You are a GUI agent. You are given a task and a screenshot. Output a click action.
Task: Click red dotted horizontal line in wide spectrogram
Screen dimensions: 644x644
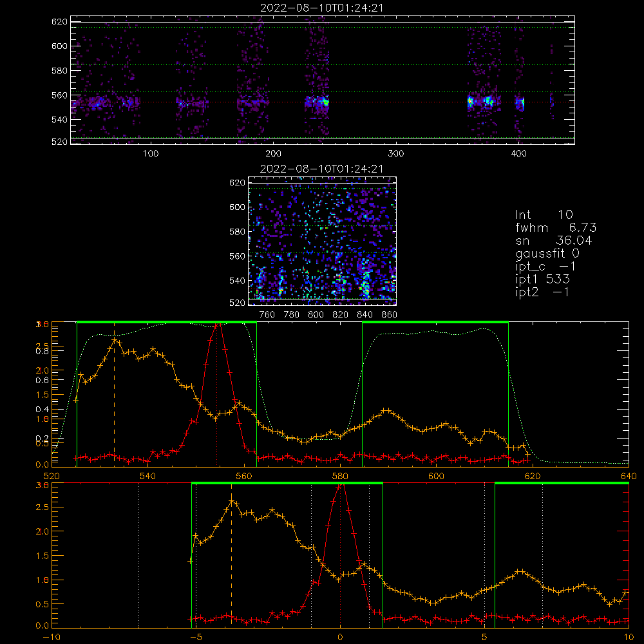point(323,102)
